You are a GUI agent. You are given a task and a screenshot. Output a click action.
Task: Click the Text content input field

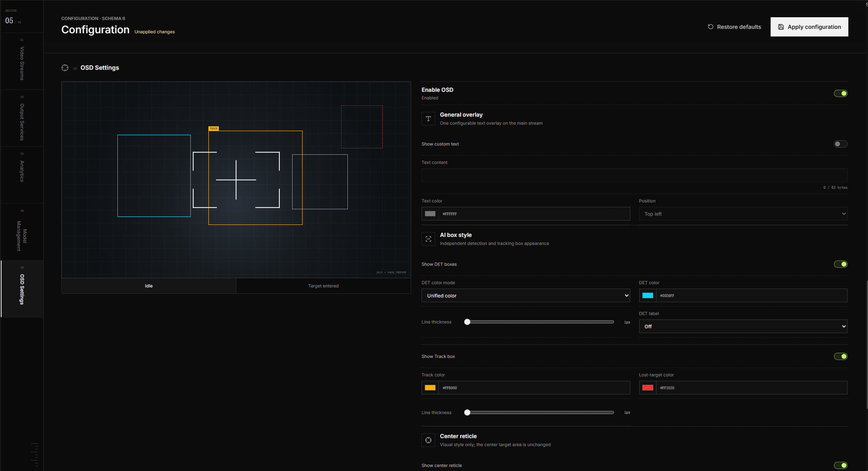(634, 175)
